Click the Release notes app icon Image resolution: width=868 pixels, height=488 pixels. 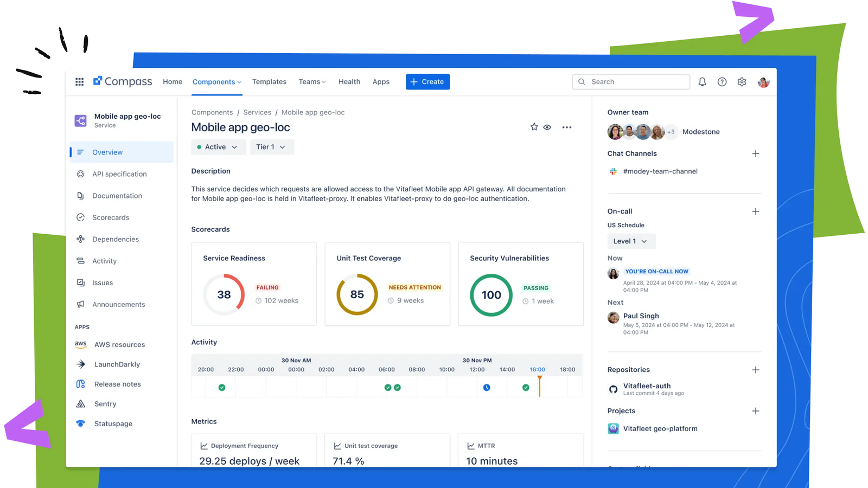[x=80, y=384]
